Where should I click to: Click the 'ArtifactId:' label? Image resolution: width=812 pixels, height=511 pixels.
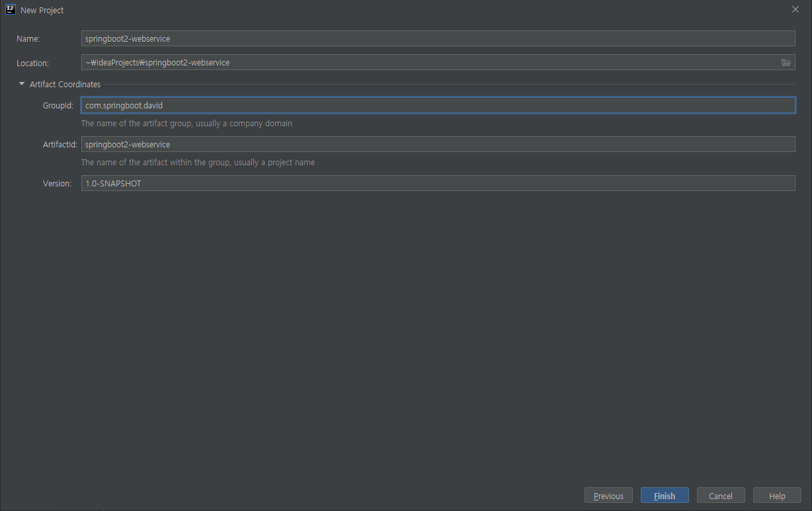tap(60, 145)
